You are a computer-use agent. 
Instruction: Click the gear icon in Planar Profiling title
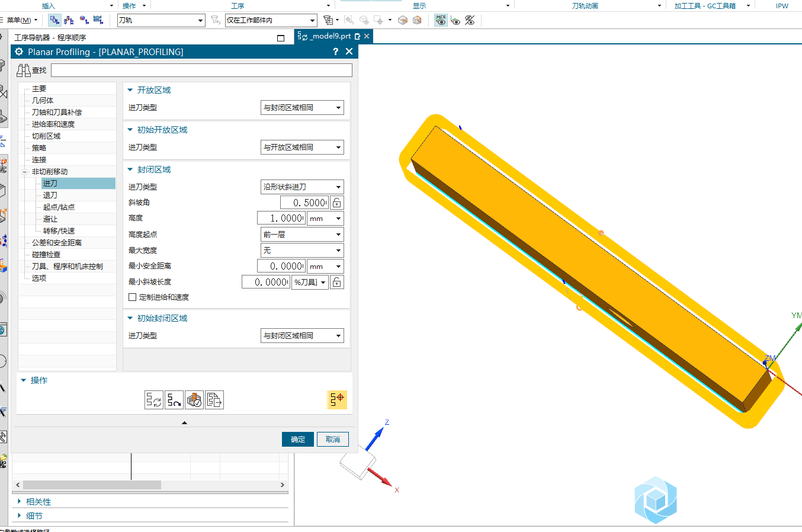click(x=19, y=52)
